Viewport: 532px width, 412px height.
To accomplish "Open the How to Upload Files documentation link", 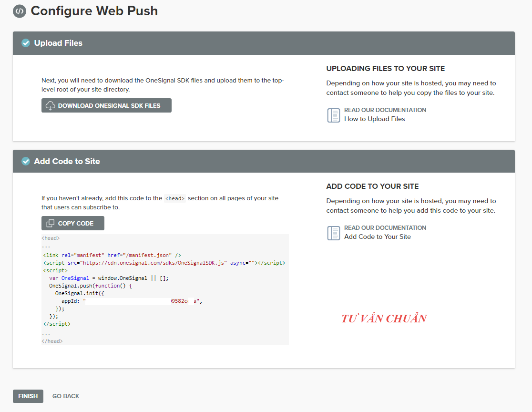I will point(374,119).
